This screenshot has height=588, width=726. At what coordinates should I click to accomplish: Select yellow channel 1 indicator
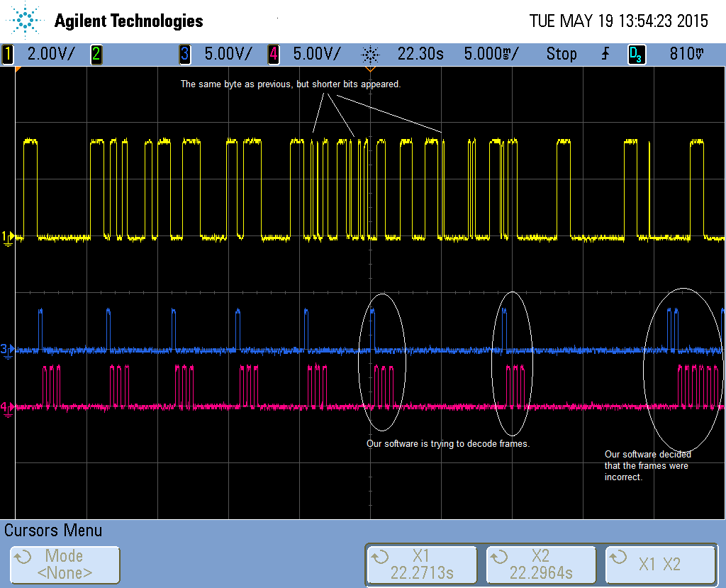click(x=7, y=54)
